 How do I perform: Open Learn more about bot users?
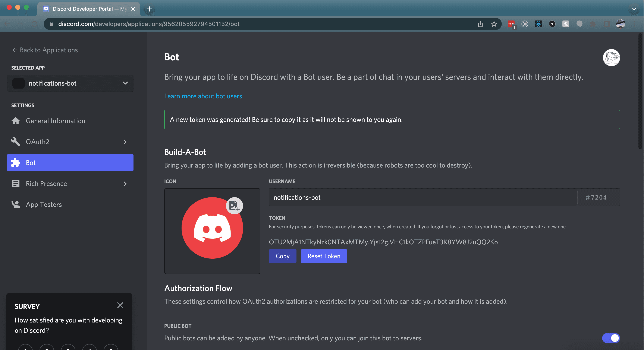pos(203,96)
